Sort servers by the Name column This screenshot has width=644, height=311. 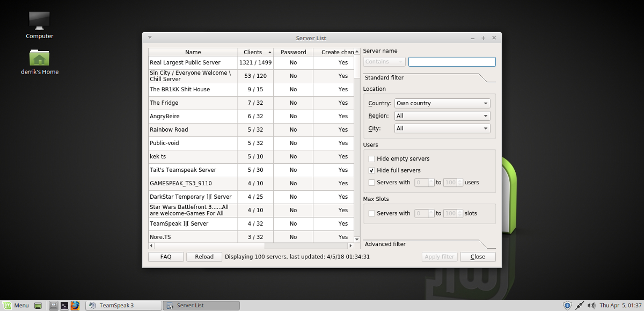pos(193,52)
